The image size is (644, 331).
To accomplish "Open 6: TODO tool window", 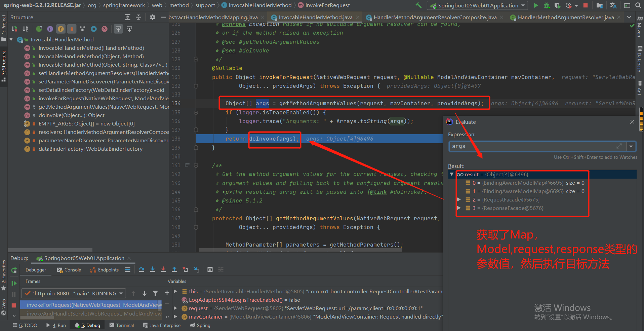I will pos(25,325).
